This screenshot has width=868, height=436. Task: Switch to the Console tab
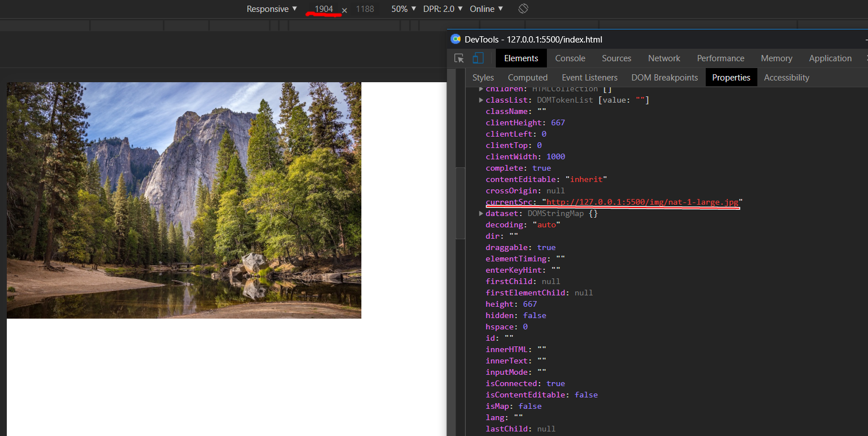(x=570, y=58)
